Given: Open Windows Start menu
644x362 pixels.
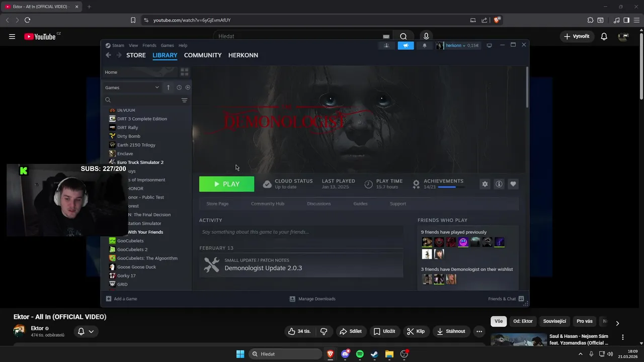Looking at the screenshot, I should click(x=240, y=354).
